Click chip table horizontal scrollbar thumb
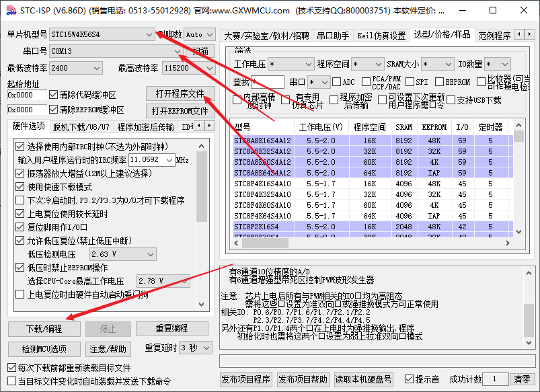540x392 pixels. 265,243
